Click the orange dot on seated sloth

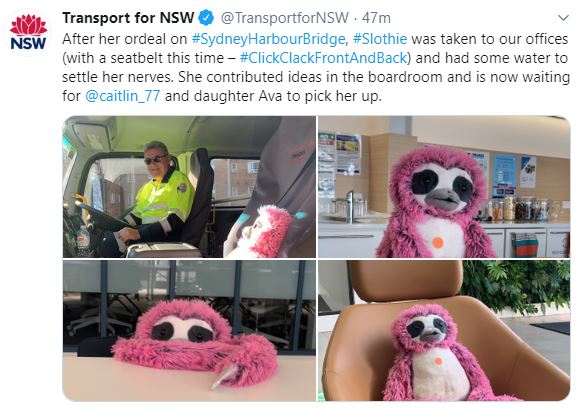[x=438, y=361]
